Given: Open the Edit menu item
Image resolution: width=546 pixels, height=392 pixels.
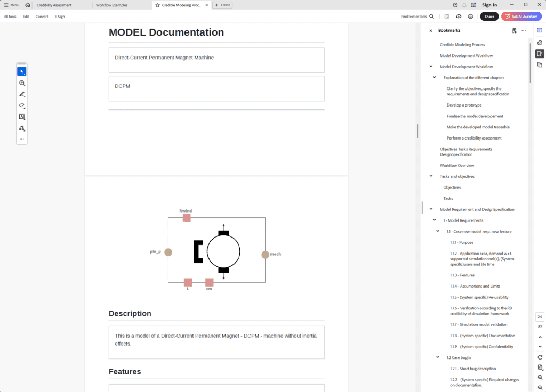Looking at the screenshot, I should tap(26, 17).
